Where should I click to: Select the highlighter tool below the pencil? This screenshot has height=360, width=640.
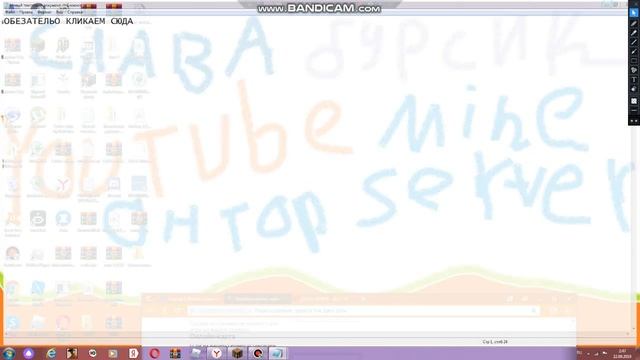click(634, 33)
